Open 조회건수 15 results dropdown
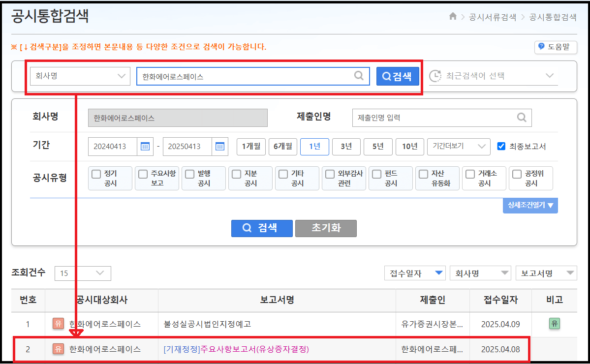 83,273
